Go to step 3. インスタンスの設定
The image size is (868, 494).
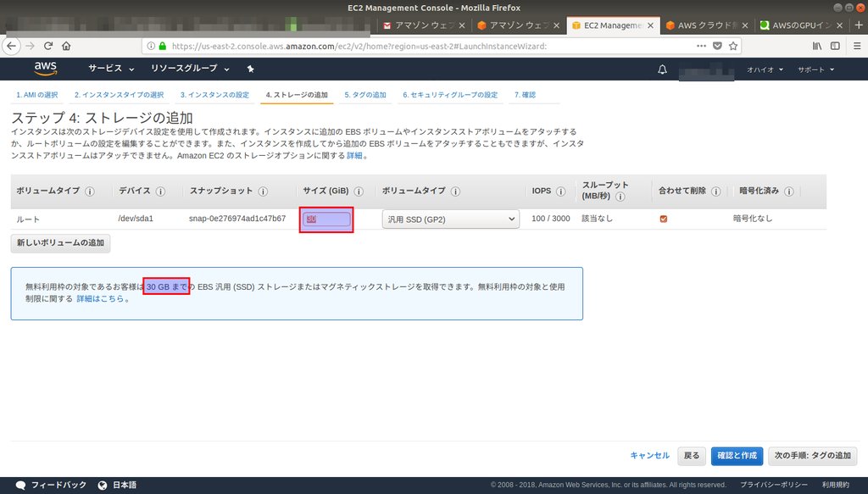(x=214, y=95)
